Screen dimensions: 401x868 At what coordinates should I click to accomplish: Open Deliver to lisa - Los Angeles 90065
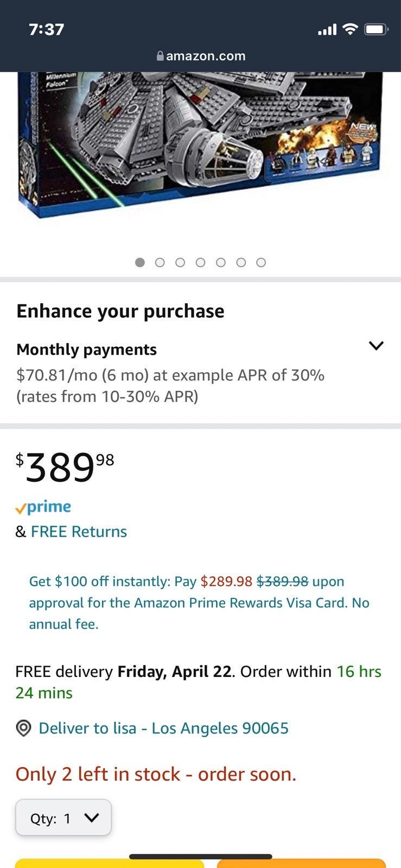pos(163,728)
